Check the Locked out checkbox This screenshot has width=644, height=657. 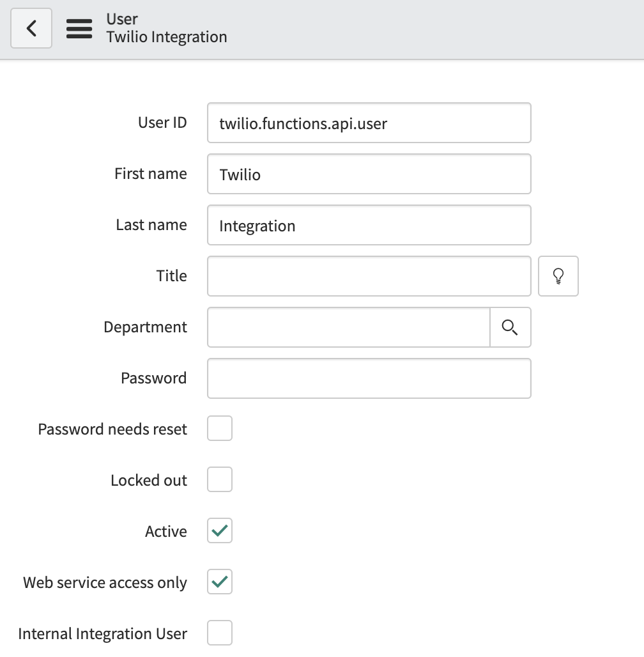pos(220,479)
